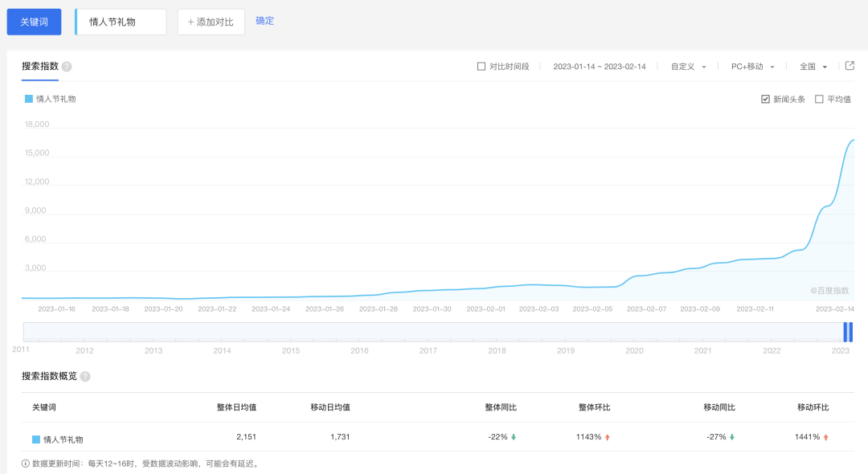Screen dimensions: 868x474
Task: Click the green down arrow beside -22%
Action: tap(514, 437)
